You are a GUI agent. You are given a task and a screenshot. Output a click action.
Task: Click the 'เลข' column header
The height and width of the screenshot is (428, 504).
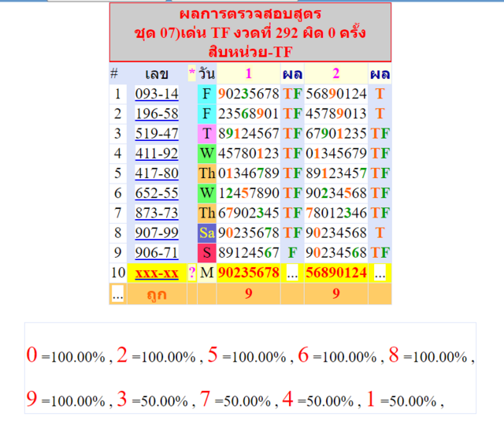point(157,73)
